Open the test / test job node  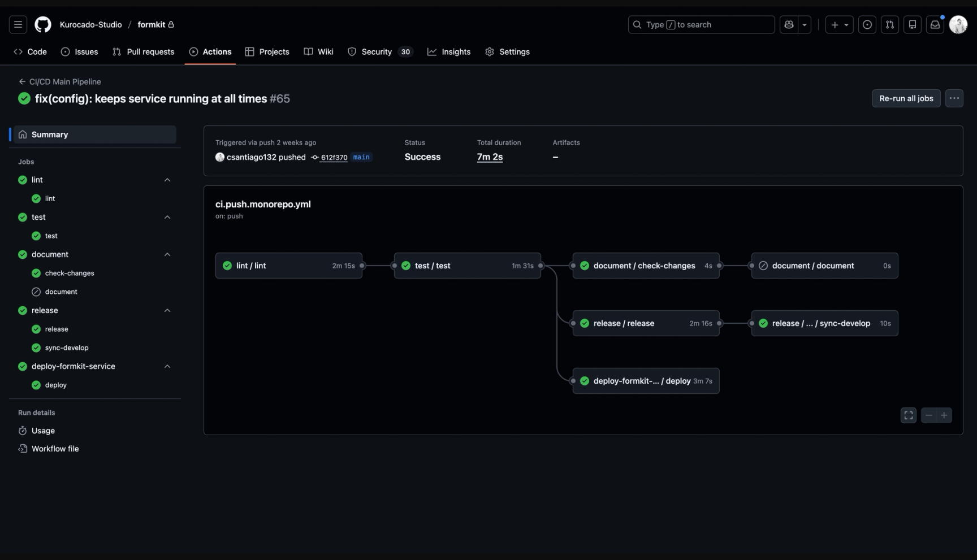tap(468, 266)
